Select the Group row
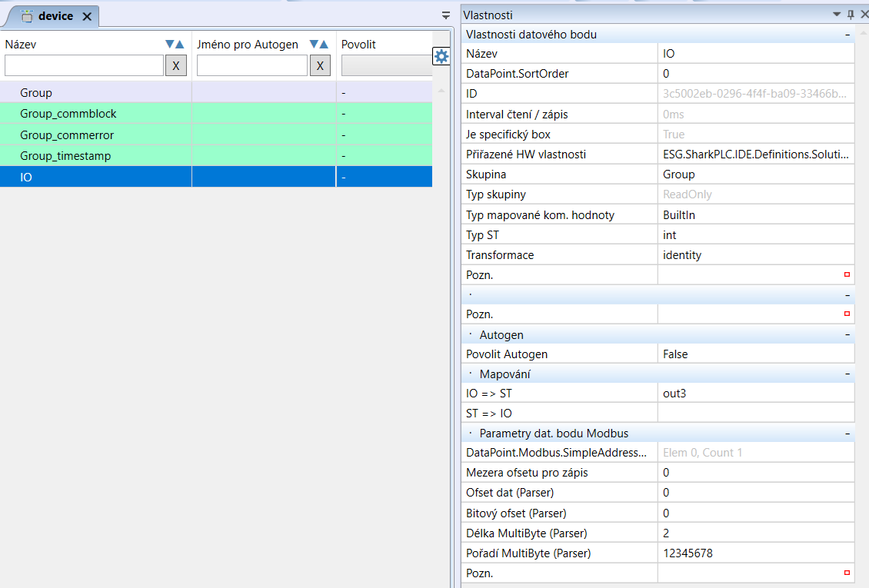 click(216, 92)
